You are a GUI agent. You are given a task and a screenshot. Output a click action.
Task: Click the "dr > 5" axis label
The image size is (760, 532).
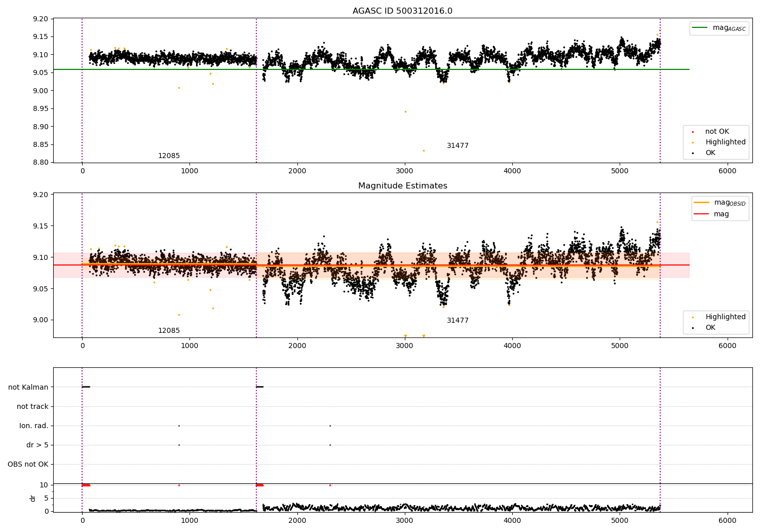(x=37, y=445)
